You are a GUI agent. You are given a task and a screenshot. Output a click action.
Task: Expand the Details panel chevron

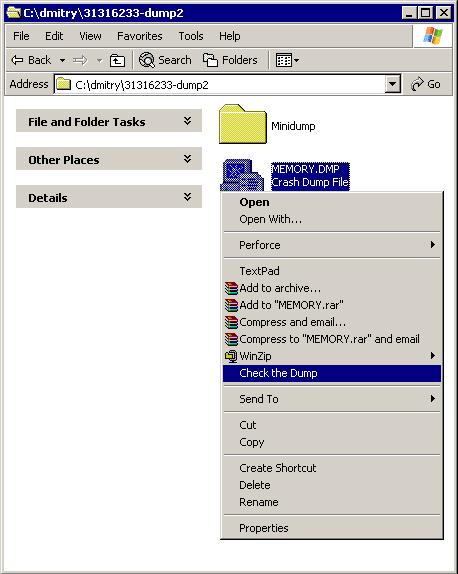(187, 197)
